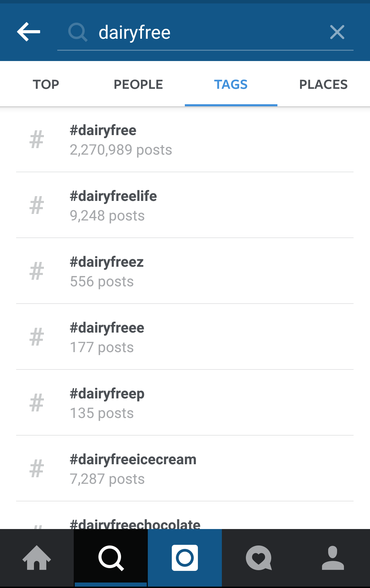Open the Activity heart bubble icon

[259, 558]
